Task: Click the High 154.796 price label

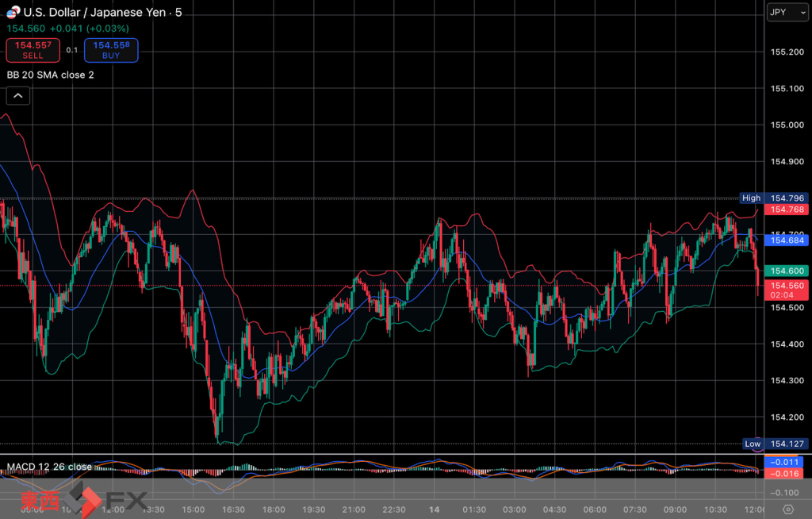Action: point(772,198)
